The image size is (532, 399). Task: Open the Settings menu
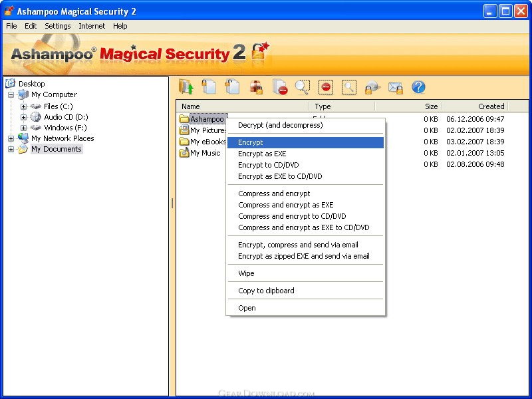point(58,26)
